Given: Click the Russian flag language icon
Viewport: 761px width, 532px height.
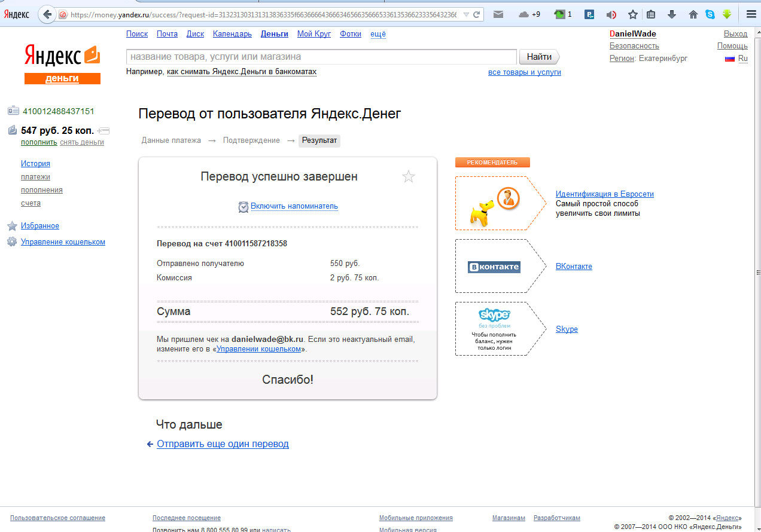Looking at the screenshot, I should (x=729, y=59).
